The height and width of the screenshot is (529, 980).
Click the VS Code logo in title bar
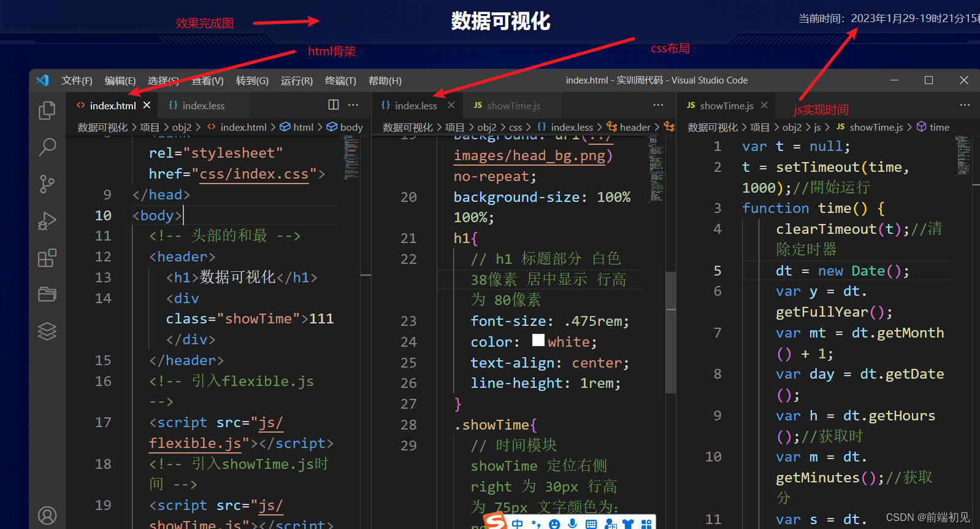coord(42,80)
